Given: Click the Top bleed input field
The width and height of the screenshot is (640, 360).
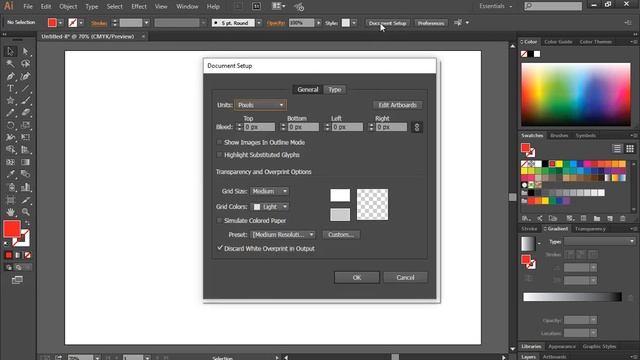Looking at the screenshot, I should (x=259, y=127).
